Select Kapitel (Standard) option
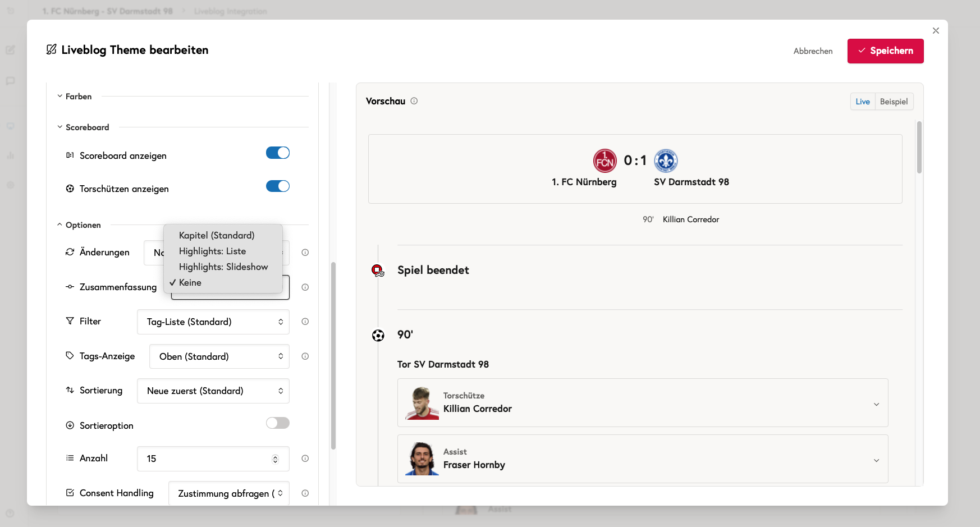 pyautogui.click(x=223, y=235)
